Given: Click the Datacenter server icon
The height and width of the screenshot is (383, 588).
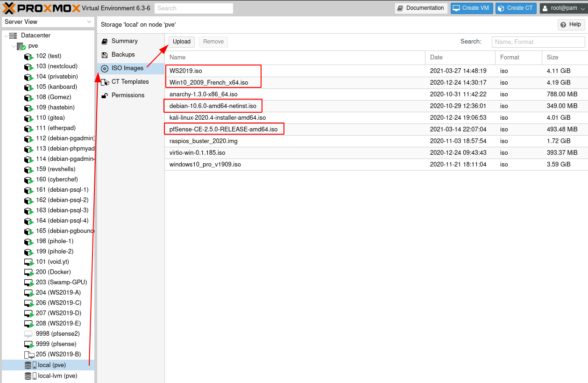Looking at the screenshot, I should tap(13, 36).
